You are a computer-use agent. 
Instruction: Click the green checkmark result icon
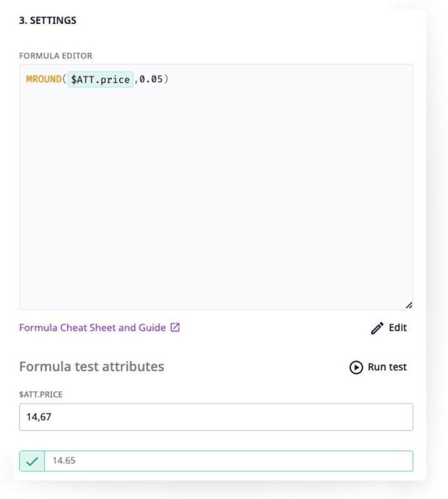pyautogui.click(x=32, y=461)
